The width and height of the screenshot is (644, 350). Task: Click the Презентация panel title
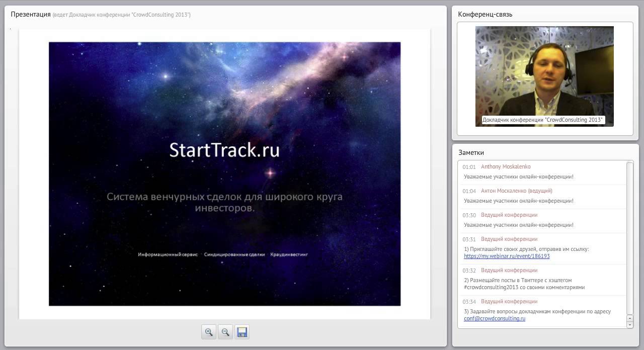point(31,14)
